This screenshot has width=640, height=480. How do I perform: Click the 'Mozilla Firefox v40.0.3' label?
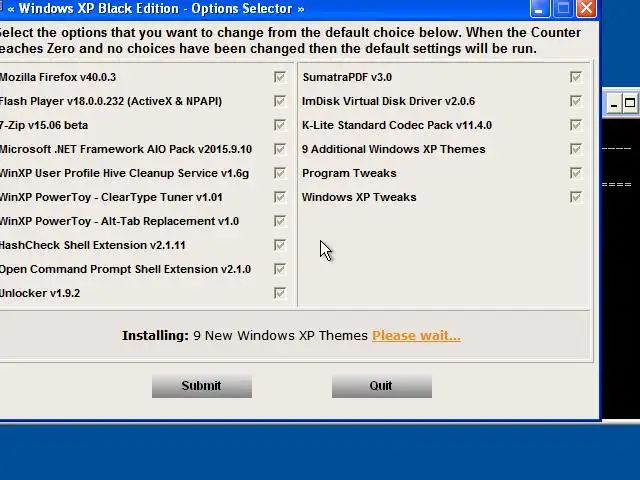(58, 77)
